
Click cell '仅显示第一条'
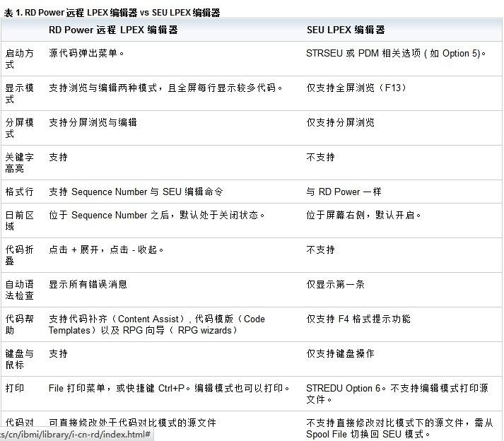[x=335, y=285]
